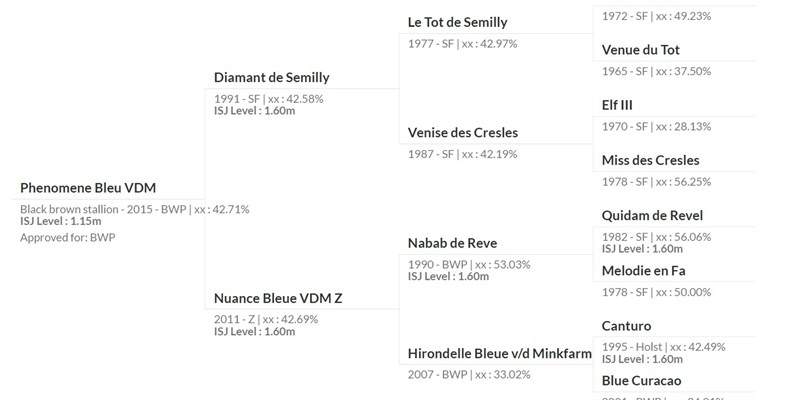Open Hirondelle Bleue v/d Minkfarm entry

(x=499, y=354)
